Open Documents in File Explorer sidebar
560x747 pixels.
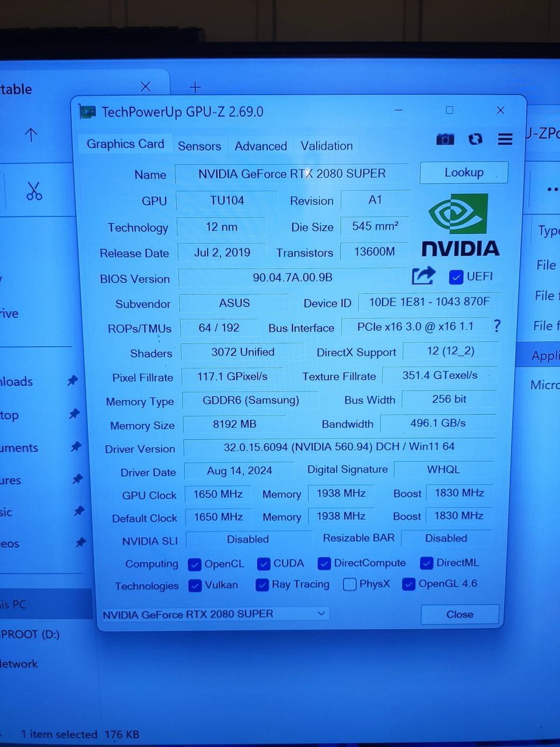[19, 448]
